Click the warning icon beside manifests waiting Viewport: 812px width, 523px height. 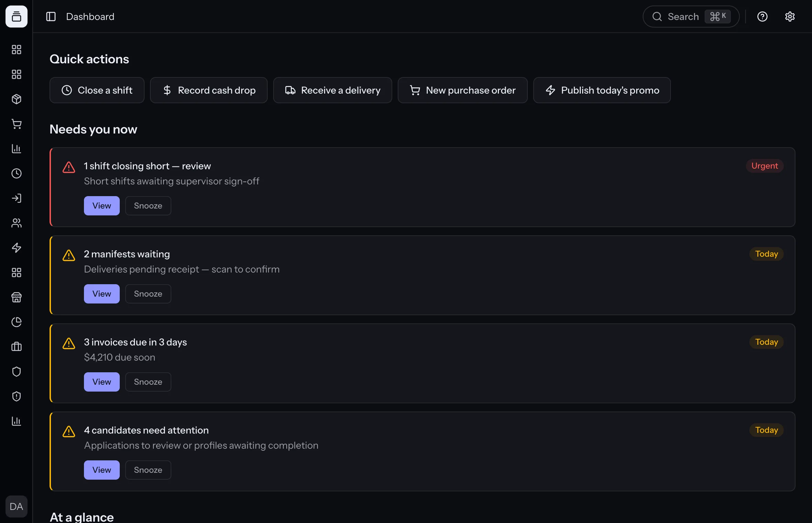pyautogui.click(x=69, y=255)
